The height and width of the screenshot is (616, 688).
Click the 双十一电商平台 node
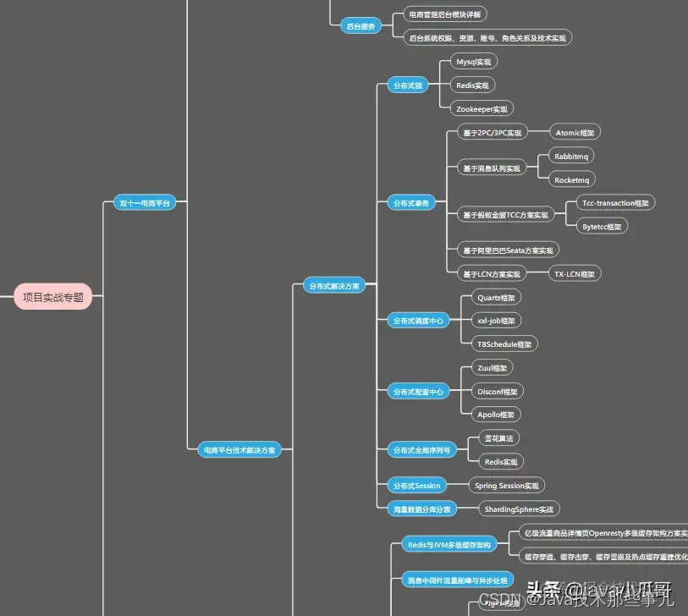[145, 203]
